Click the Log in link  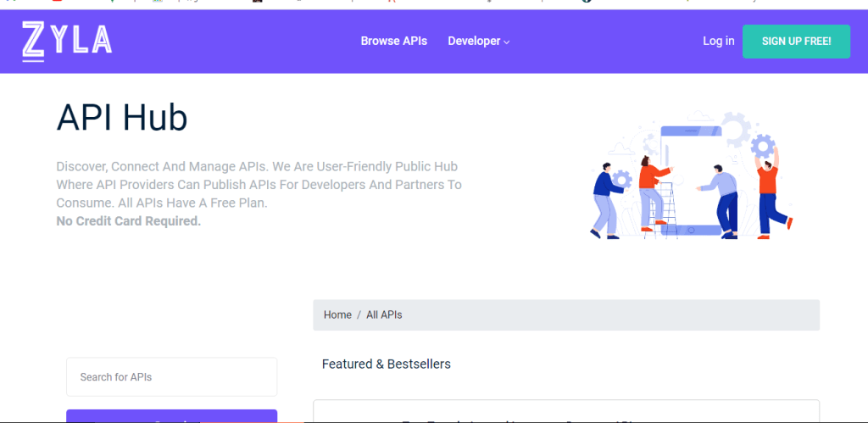click(719, 41)
